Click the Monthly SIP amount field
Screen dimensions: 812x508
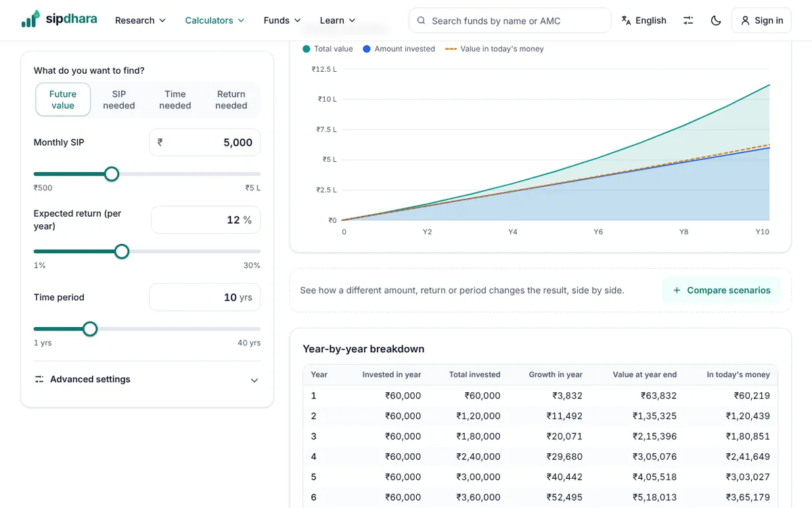[204, 142]
